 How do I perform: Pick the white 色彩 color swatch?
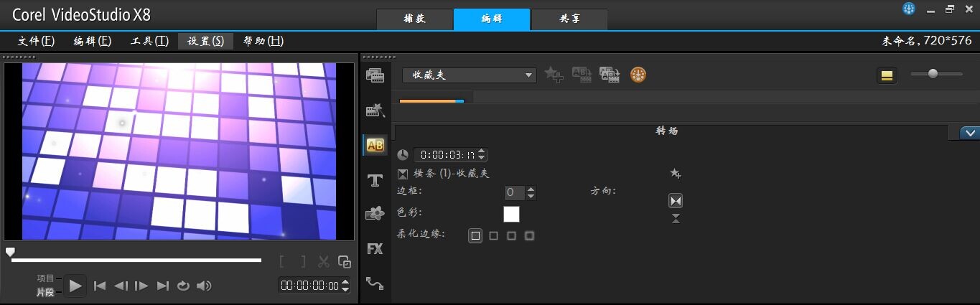[x=511, y=214]
